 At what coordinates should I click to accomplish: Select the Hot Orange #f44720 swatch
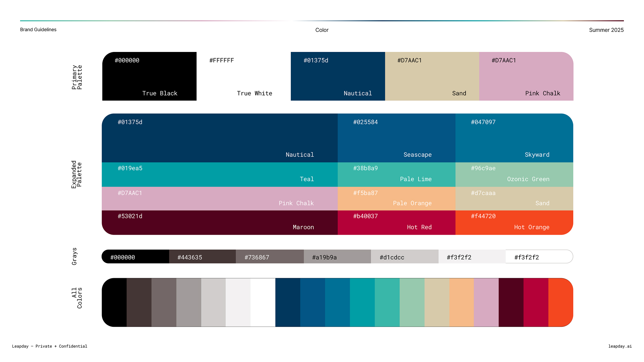click(x=514, y=223)
